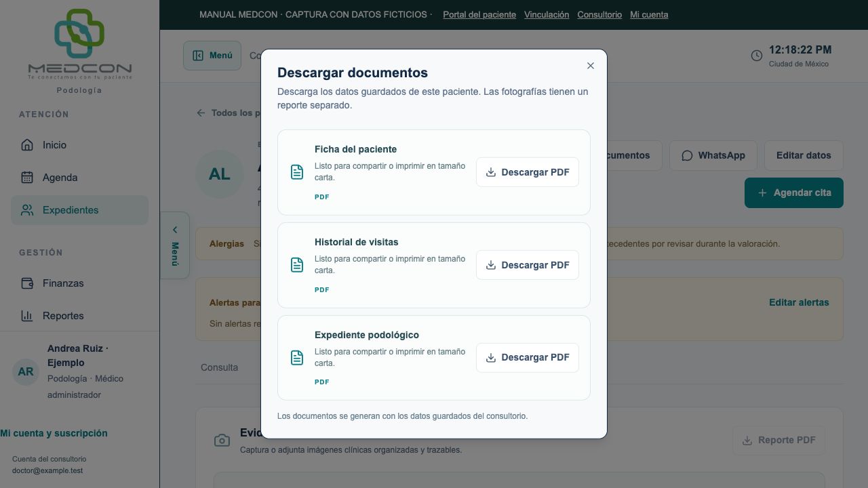
Task: Download the Ficha del paciente PDF
Action: 528,172
